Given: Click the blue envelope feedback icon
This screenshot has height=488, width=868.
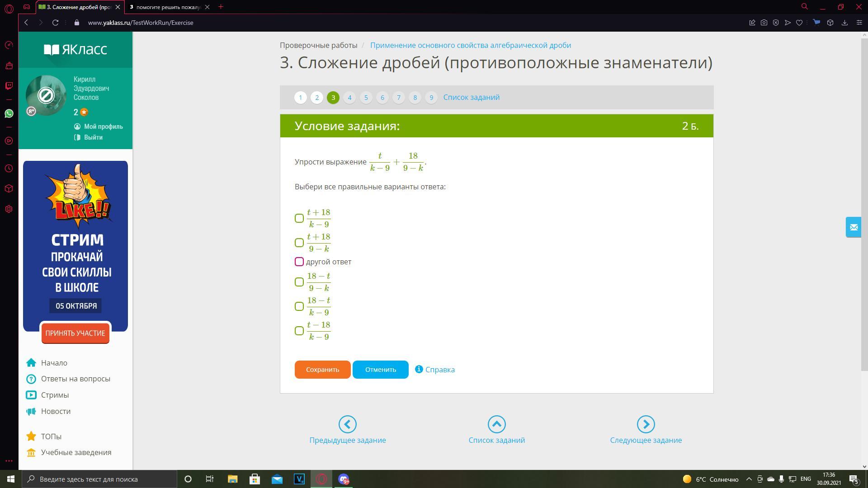Looking at the screenshot, I should coord(854,227).
